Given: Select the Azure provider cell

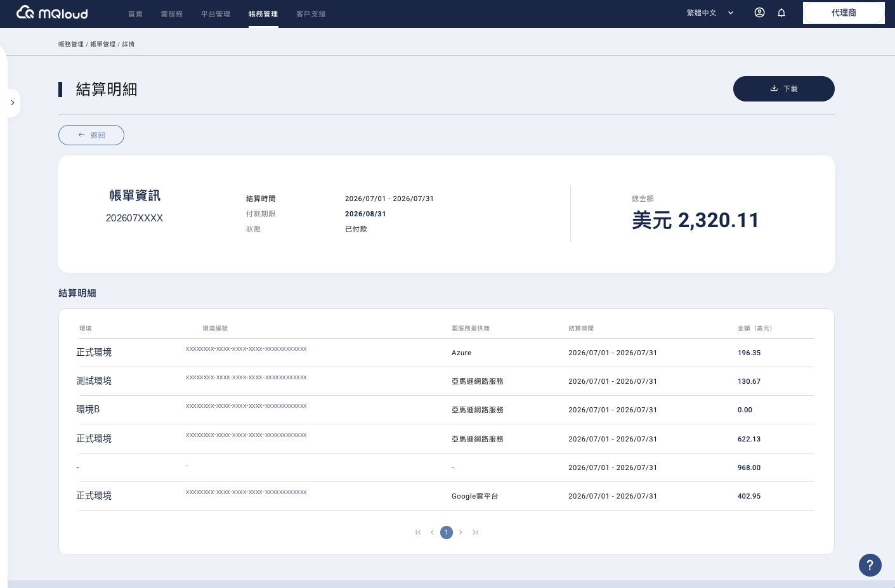Looking at the screenshot, I should pyautogui.click(x=462, y=353).
